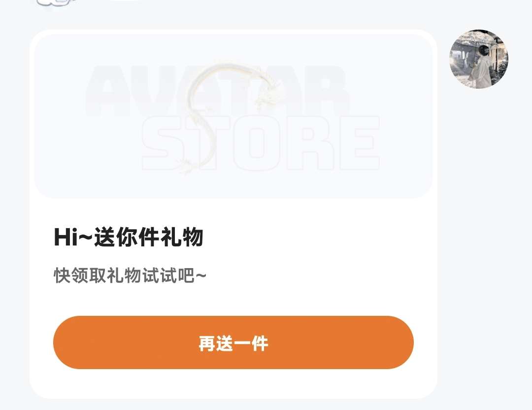Send another gift with 再送一件 button
The height and width of the screenshot is (410, 532).
click(x=233, y=342)
